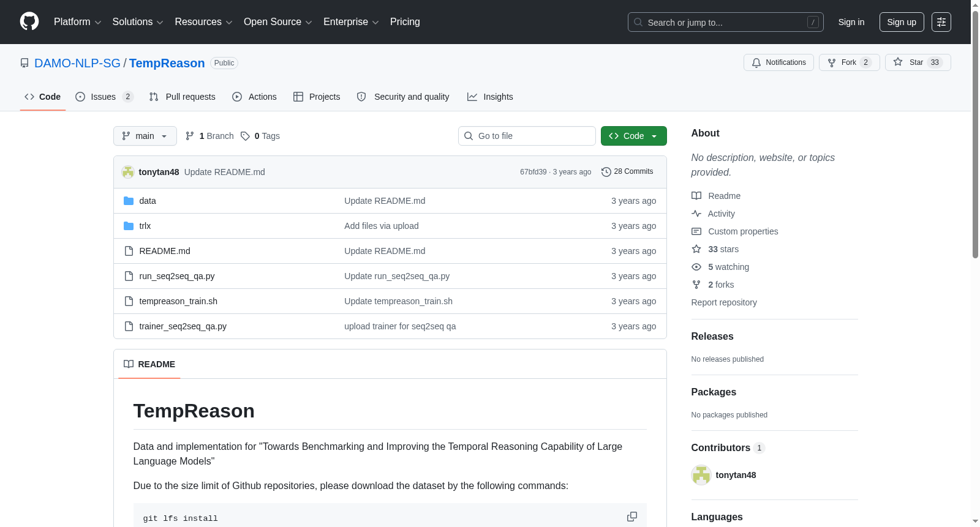Click the eye icon next to watching

pyautogui.click(x=696, y=267)
